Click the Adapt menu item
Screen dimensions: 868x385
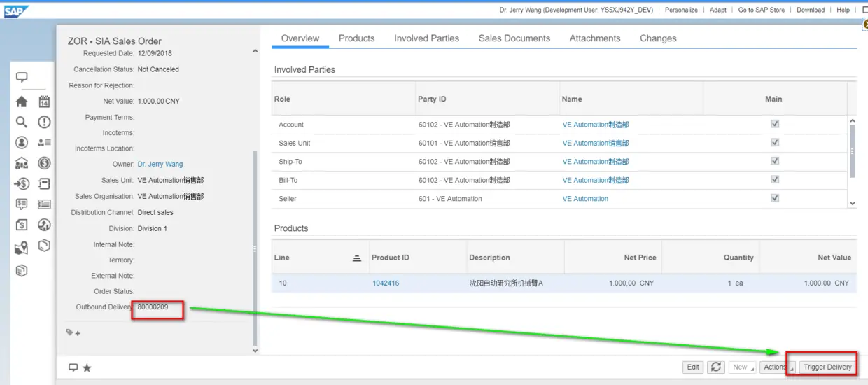[x=718, y=10]
